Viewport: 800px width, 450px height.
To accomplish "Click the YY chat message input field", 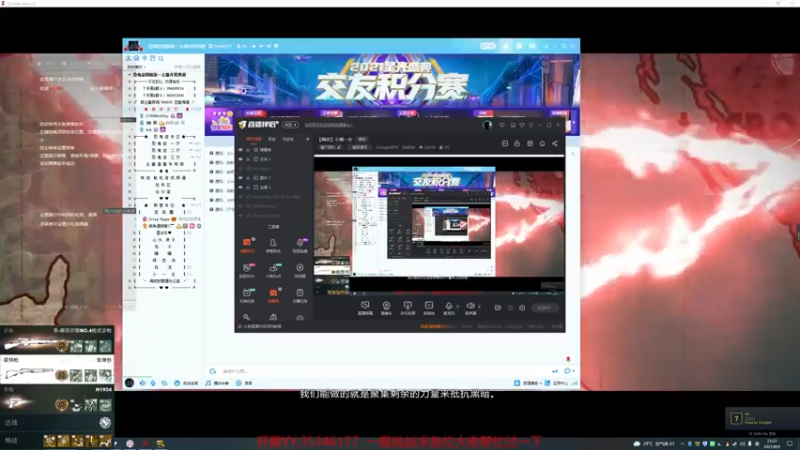I will point(385,371).
